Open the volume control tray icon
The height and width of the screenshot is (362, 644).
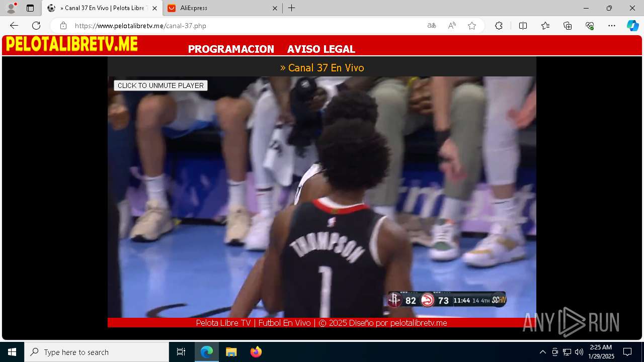coord(579,352)
